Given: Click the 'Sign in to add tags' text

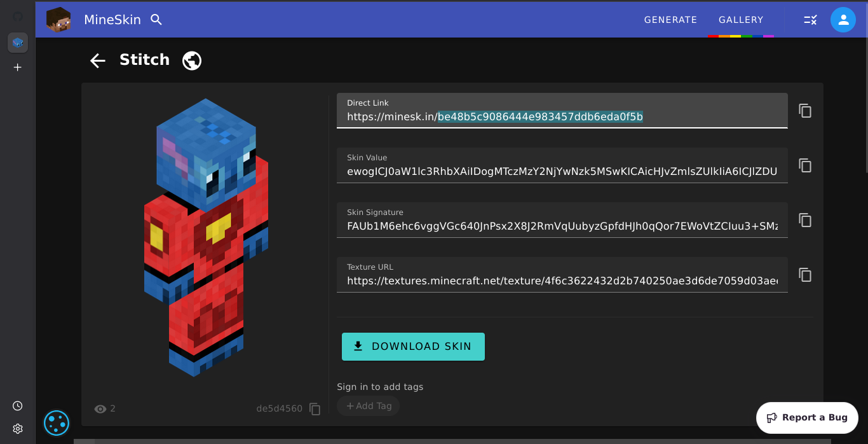Looking at the screenshot, I should click(380, 387).
